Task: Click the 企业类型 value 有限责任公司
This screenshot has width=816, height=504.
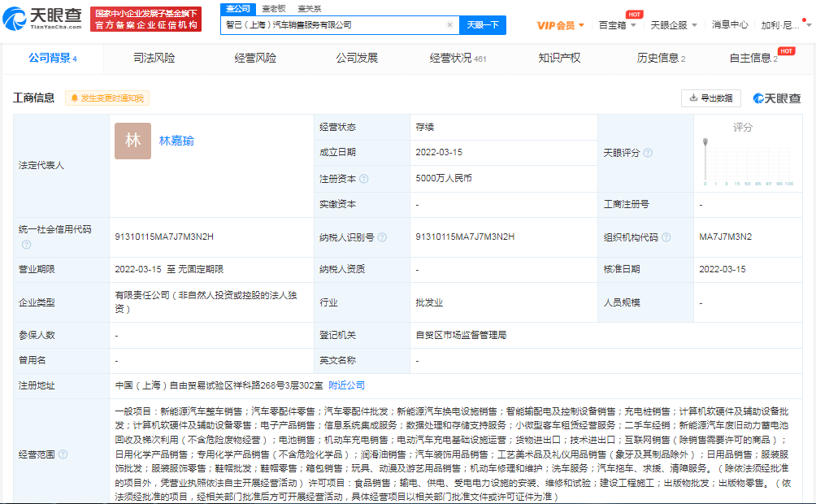Action: (206, 302)
